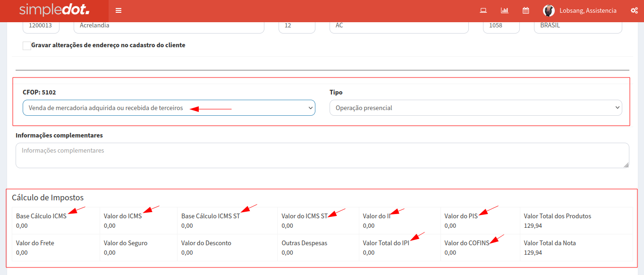The width and height of the screenshot is (644, 275).
Task: Click the user avatar picture
Action: pyautogui.click(x=549, y=10)
